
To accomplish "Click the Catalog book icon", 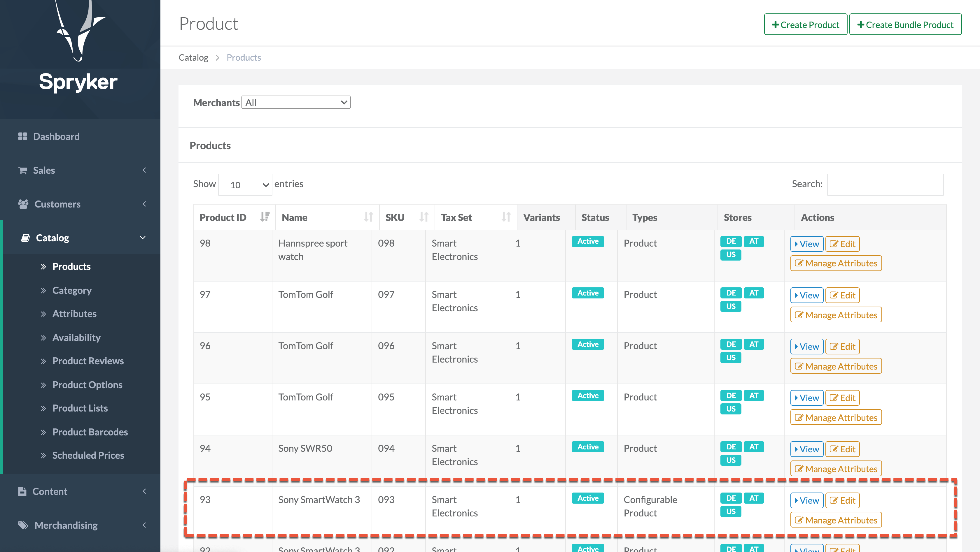I will (25, 238).
